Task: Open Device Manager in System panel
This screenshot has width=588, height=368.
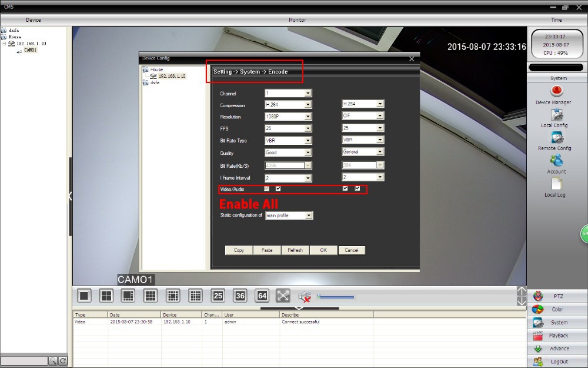Action: (556, 91)
